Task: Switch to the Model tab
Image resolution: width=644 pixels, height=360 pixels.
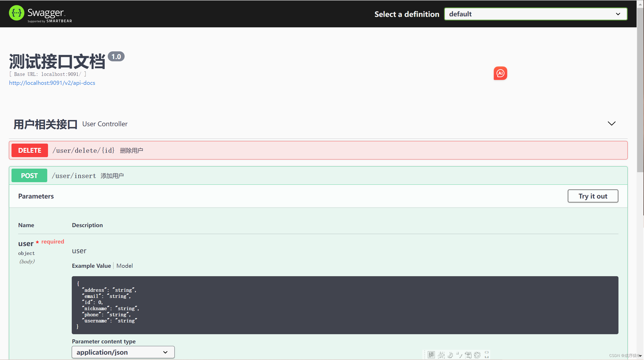Action: (124, 266)
